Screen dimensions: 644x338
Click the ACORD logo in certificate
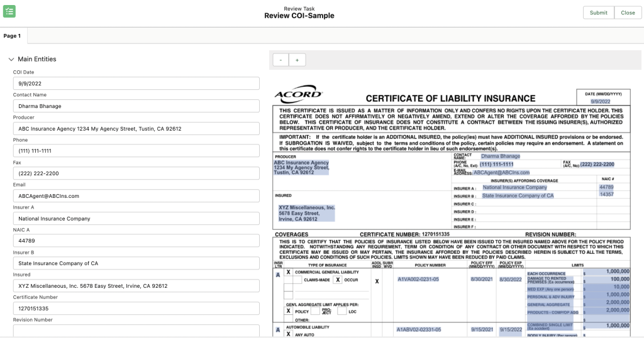pos(299,94)
